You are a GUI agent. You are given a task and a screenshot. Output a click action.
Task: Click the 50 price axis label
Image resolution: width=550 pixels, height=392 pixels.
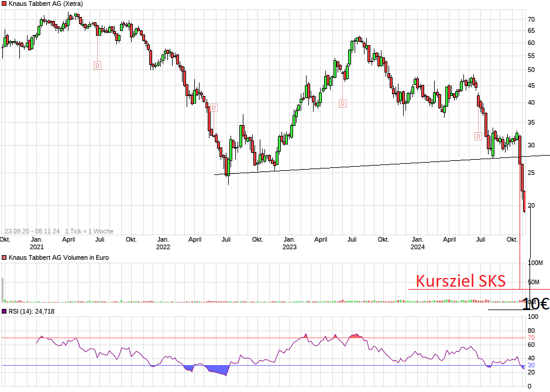tap(531, 70)
